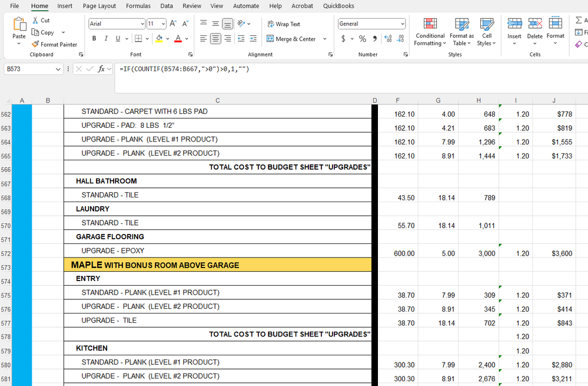Click the Format cells icon
The height and width of the screenshot is (386, 588).
(556, 24)
